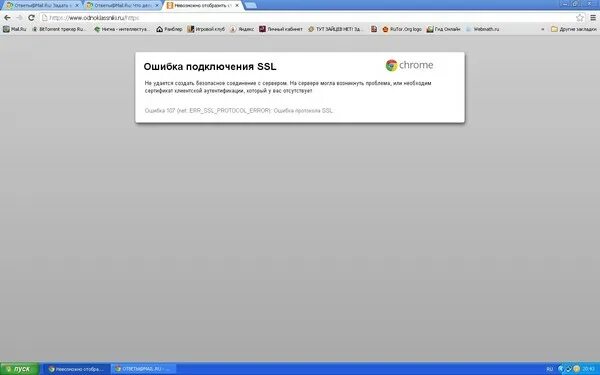Open the Windows 'пуск' Start button
Image resolution: width=600 pixels, height=375 pixels.
coord(19,369)
